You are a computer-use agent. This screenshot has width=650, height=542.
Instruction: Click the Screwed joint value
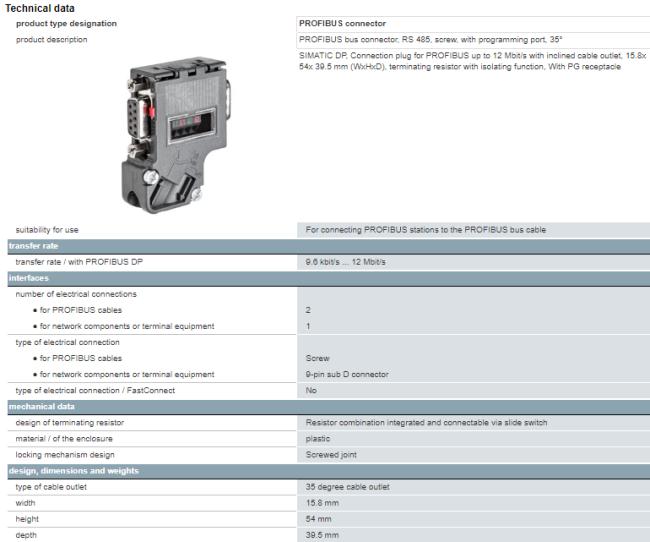[x=331, y=454]
